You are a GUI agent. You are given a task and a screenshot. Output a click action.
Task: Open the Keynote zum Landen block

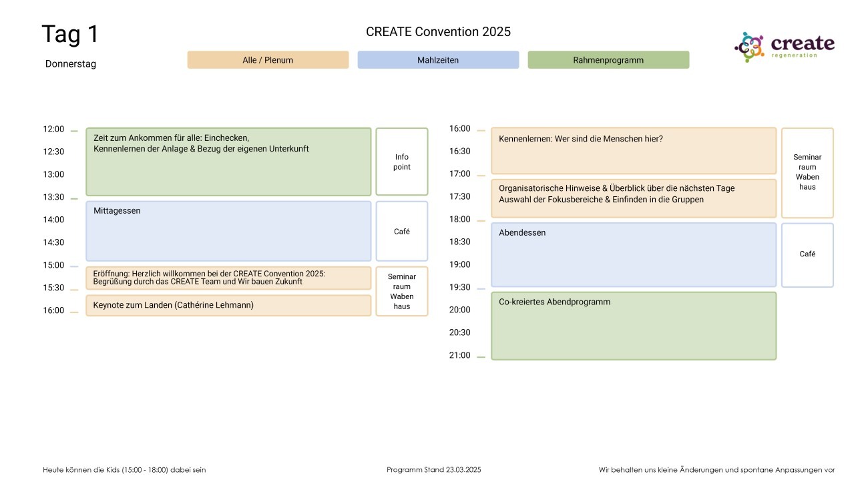[228, 305]
